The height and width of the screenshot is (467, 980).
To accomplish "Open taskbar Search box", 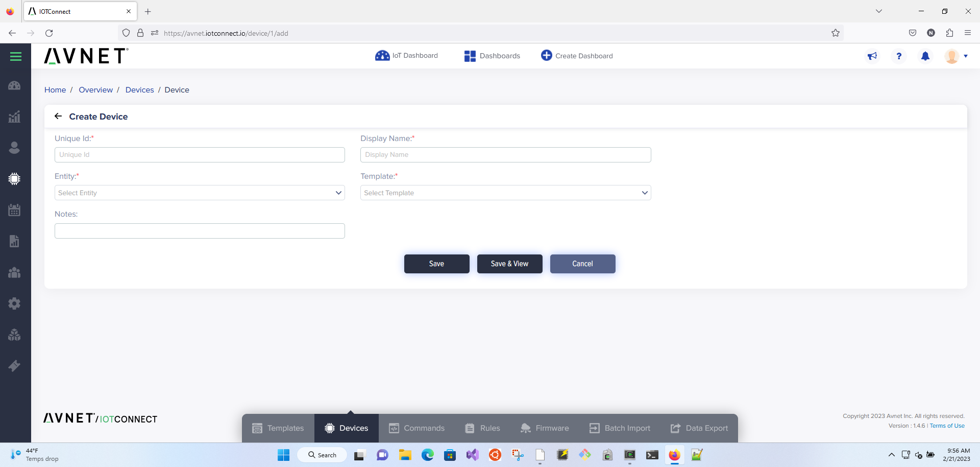I will 322,455.
